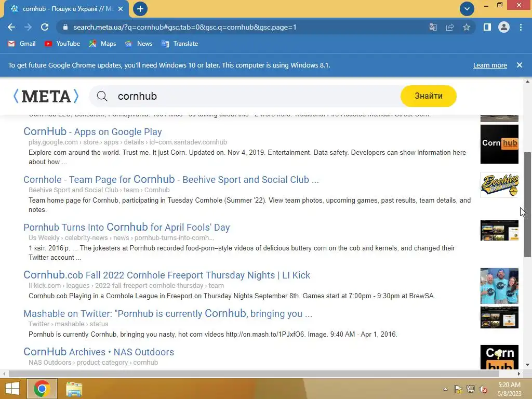Click the scrollbar down arrow
The width and height of the screenshot is (532, 399).
pyautogui.click(x=527, y=365)
